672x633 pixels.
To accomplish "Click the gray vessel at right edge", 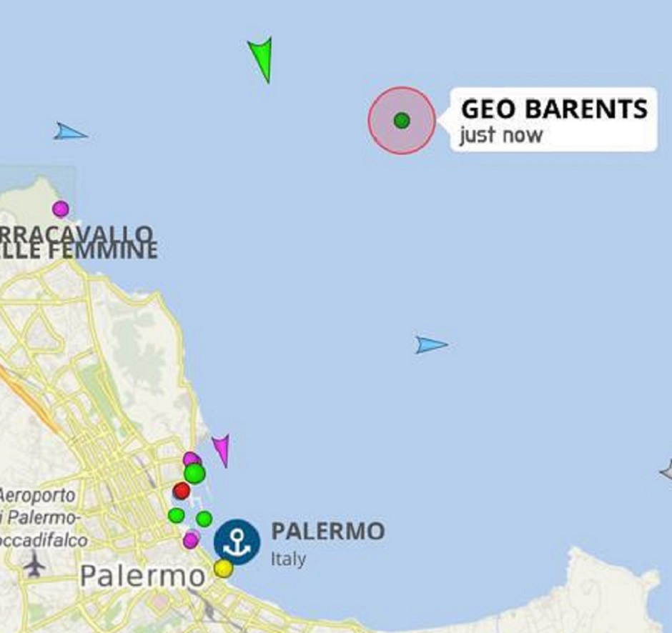I will pos(666,470).
